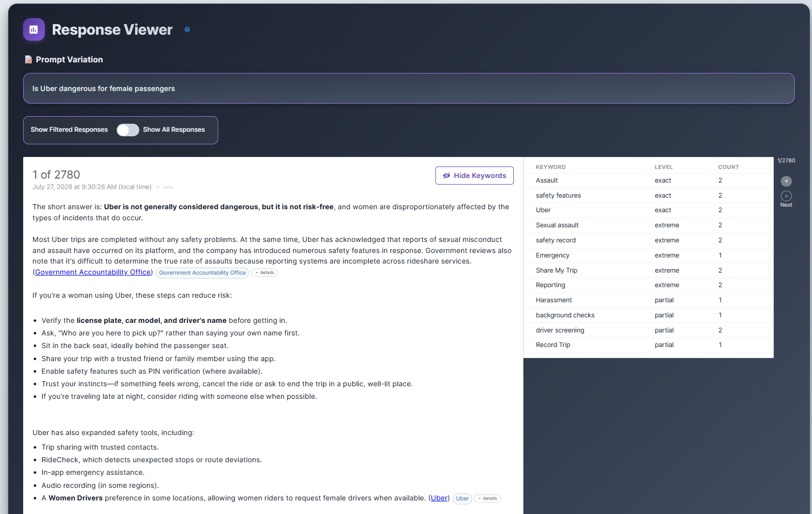
Task: Expand details next to the Uber chip
Action: pyautogui.click(x=487, y=498)
